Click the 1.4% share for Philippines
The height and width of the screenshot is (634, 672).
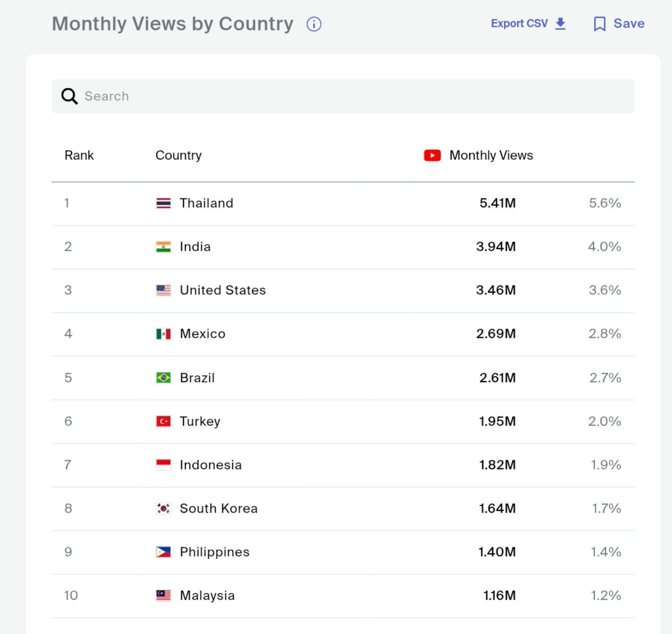[x=606, y=552]
